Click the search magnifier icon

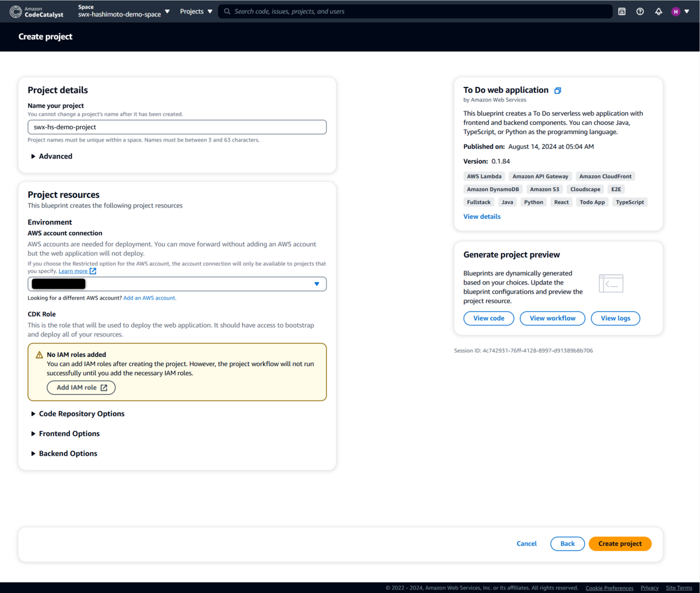coord(228,11)
